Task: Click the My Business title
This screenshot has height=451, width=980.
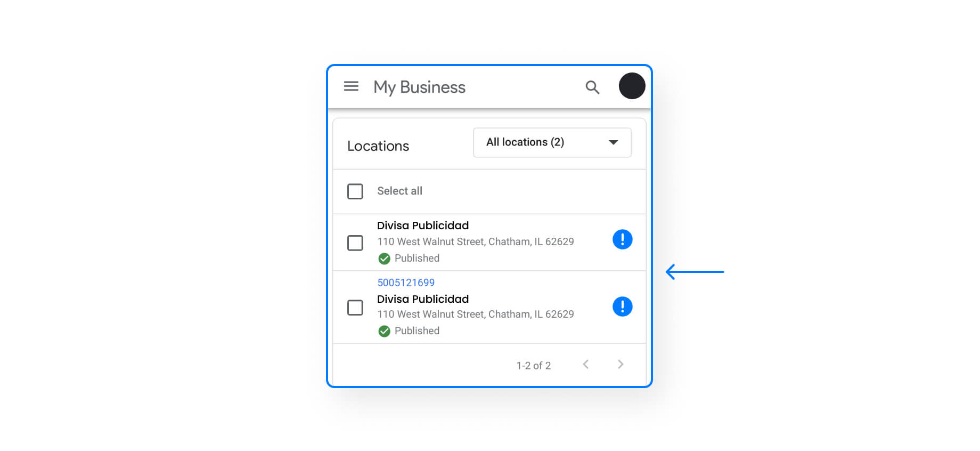Action: point(419,87)
